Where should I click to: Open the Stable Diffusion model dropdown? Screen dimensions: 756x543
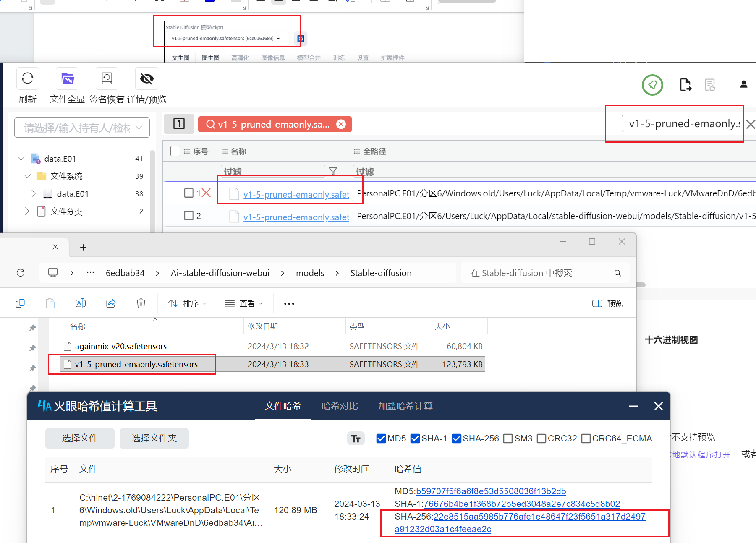[x=226, y=39]
